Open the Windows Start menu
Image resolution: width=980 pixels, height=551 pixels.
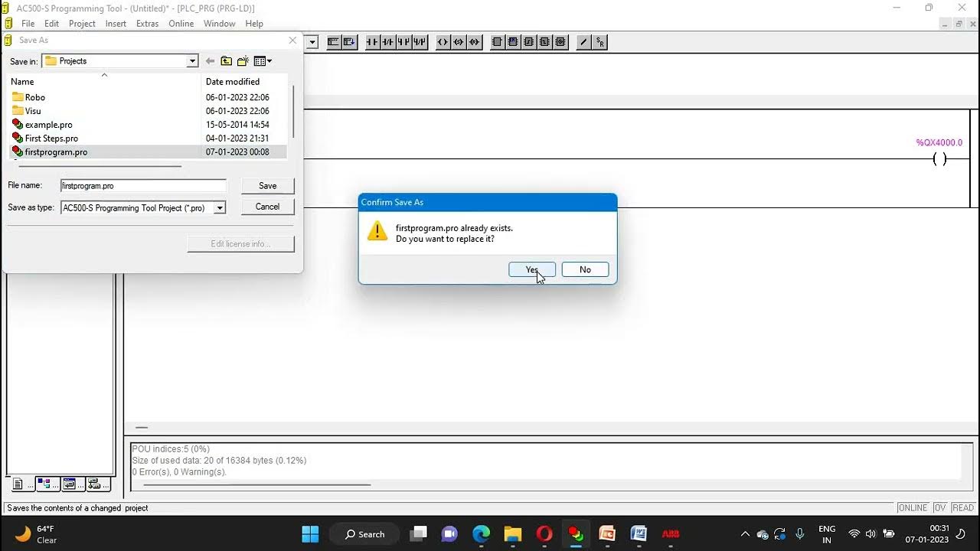click(310, 533)
